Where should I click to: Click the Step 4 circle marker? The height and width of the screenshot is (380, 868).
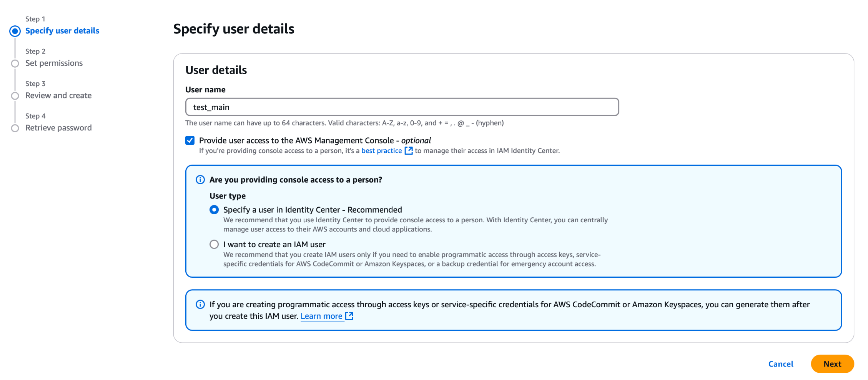tap(15, 128)
